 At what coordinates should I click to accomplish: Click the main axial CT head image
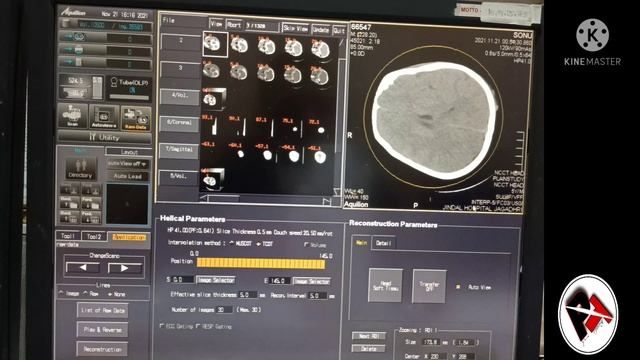tap(435, 121)
